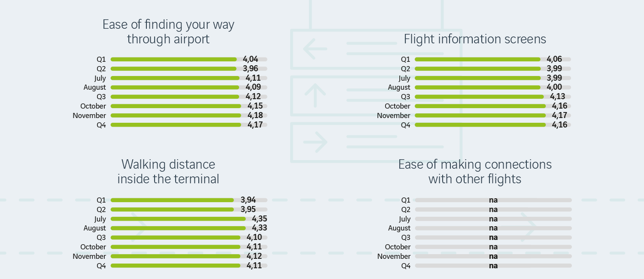Click the 3,94 Q1 walking distance value
The image size is (644, 279).
[x=248, y=200]
